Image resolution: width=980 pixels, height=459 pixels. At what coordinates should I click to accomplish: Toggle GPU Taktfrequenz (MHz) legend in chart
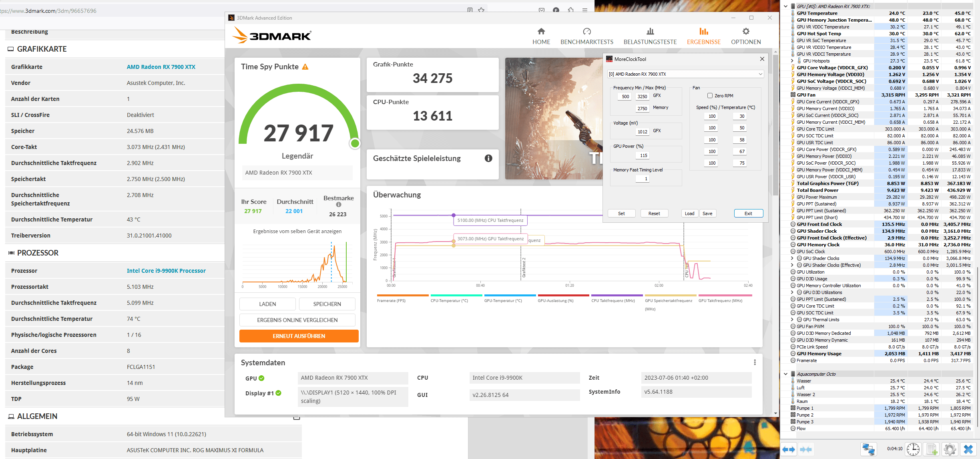725,298
